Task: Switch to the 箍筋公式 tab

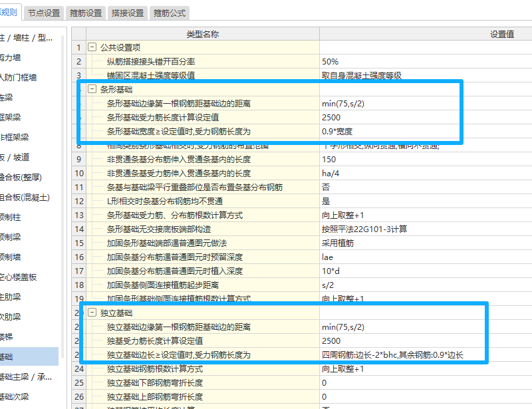Action: [x=170, y=13]
